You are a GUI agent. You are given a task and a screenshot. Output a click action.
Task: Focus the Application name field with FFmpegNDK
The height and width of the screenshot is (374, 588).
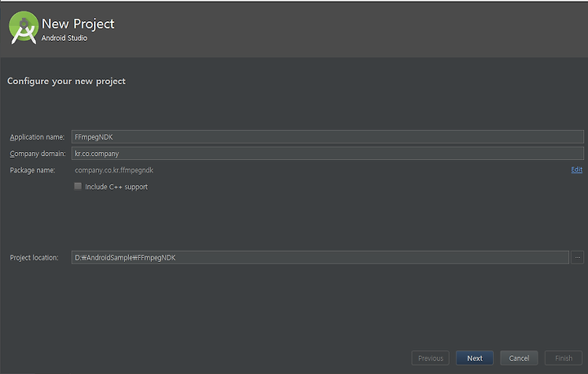[327, 137]
